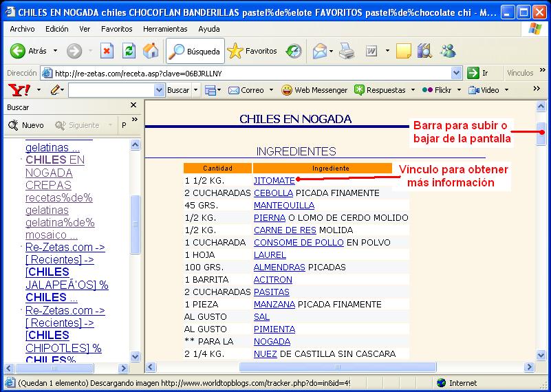Open the Yahoo search box dropdown
The width and height of the screenshot is (551, 392).
pyautogui.click(x=160, y=90)
